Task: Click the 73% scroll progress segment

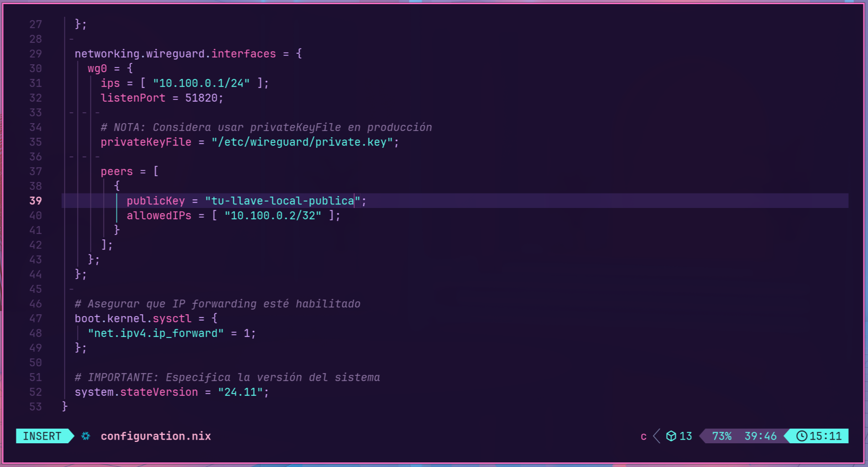Action: click(x=721, y=436)
